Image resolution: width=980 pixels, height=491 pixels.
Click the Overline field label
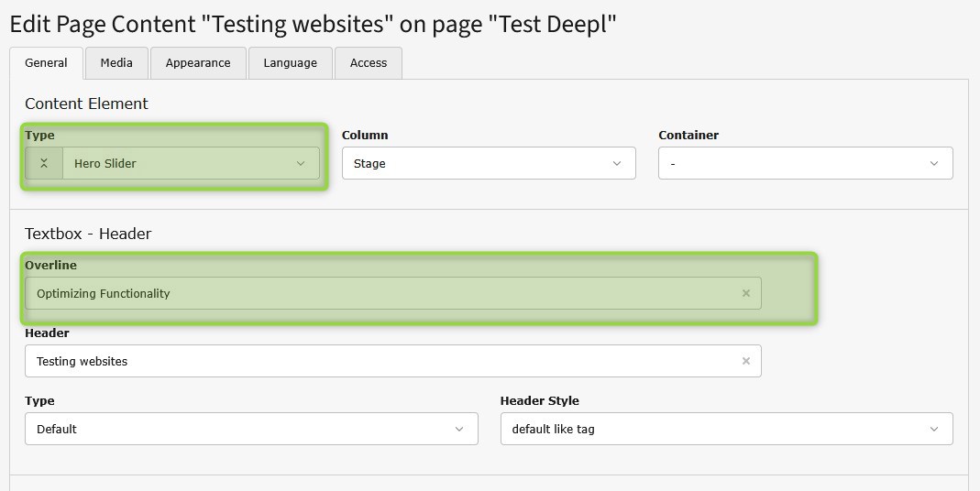(50, 265)
